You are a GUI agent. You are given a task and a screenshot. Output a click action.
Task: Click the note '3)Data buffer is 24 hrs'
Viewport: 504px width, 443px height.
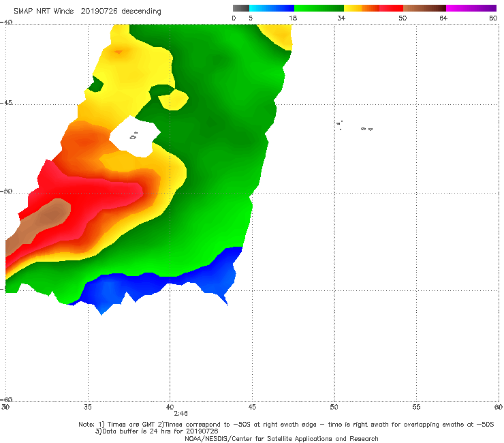point(157,431)
